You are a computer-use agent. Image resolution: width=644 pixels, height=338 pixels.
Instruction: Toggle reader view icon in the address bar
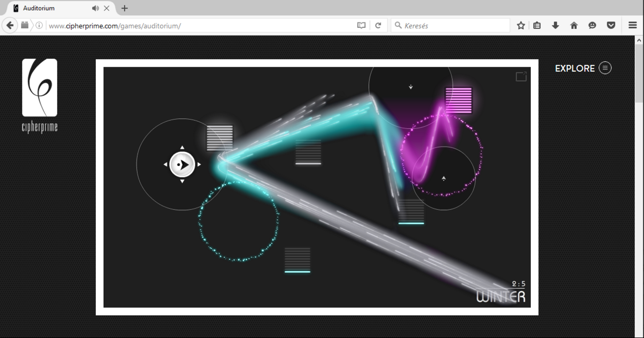click(361, 25)
